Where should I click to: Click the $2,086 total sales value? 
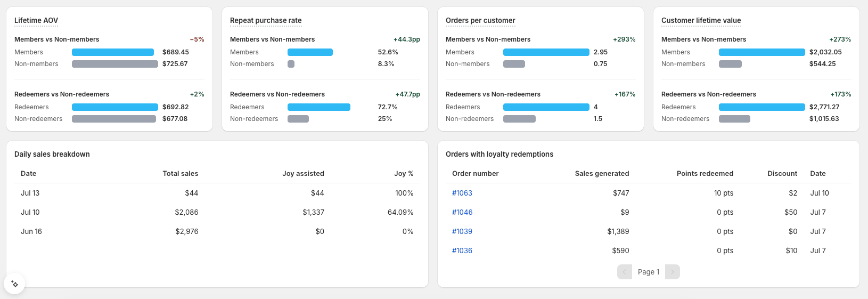tap(187, 212)
